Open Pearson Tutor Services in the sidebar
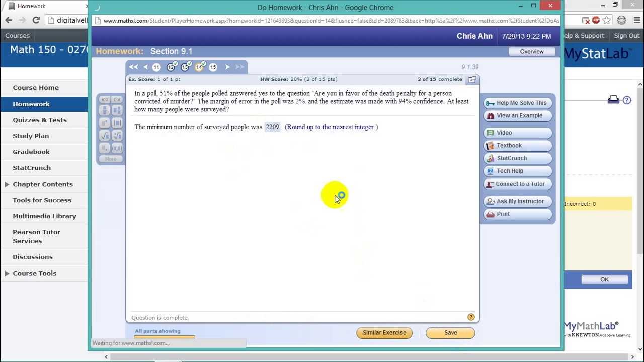644x362 pixels. pos(37,236)
